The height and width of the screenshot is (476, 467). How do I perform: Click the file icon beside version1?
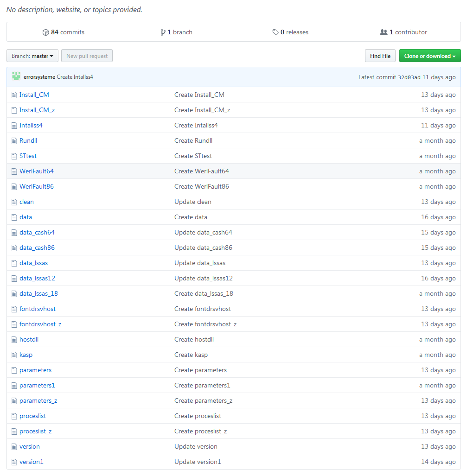tap(14, 462)
